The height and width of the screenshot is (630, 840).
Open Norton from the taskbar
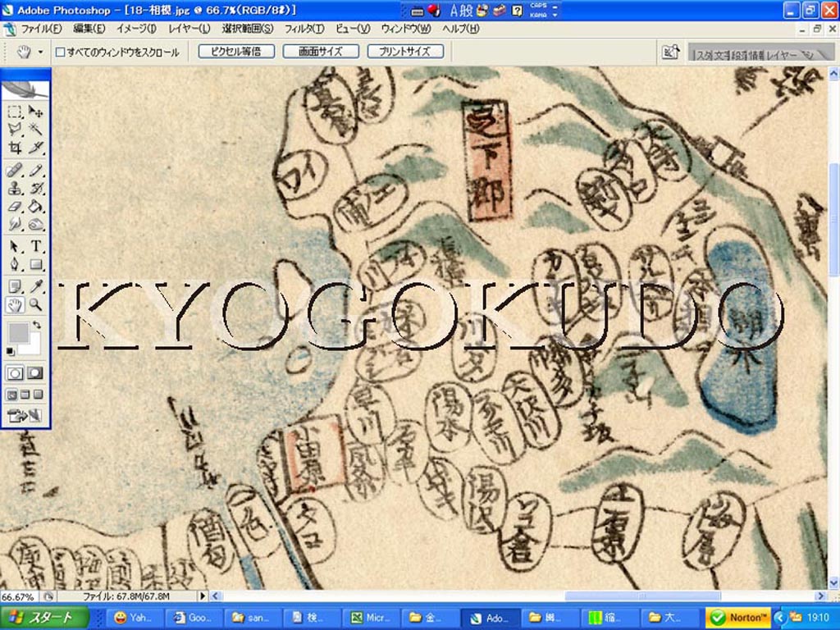pyautogui.click(x=738, y=618)
